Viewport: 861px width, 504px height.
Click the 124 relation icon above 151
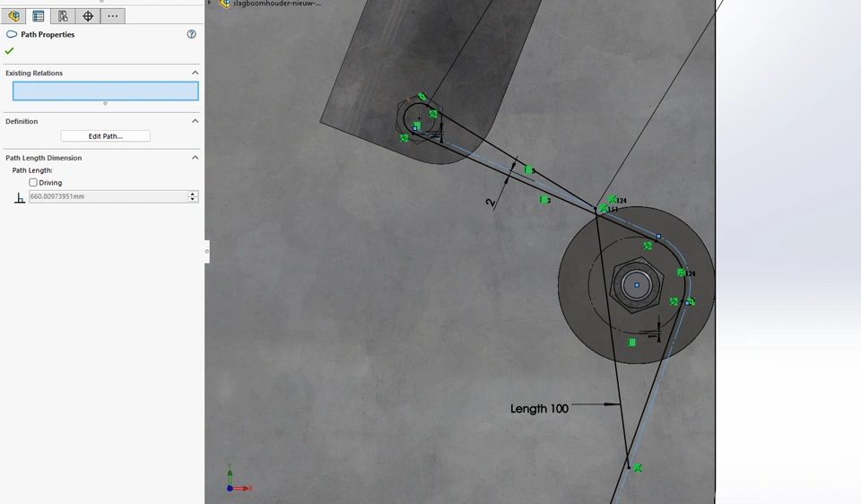pos(613,200)
